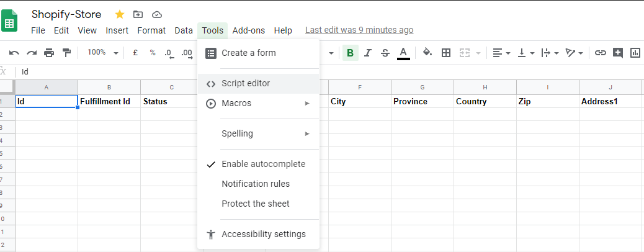Toggle strikethrough formatting
This screenshot has height=252, width=644.
(x=385, y=53)
